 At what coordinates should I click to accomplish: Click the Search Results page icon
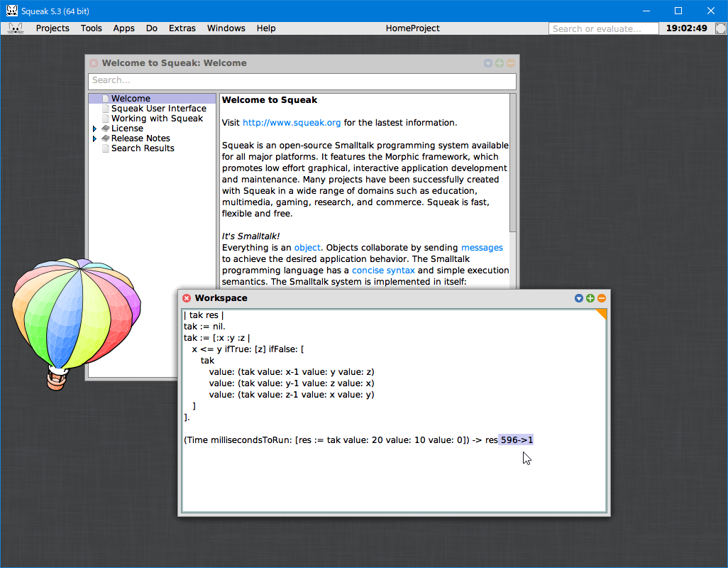pos(106,148)
